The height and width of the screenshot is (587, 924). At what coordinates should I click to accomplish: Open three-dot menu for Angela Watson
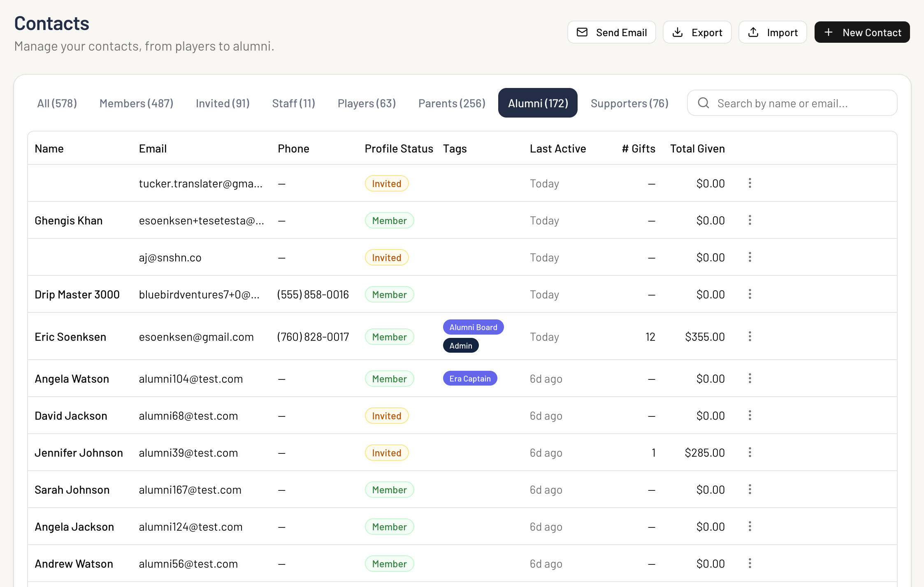click(750, 379)
